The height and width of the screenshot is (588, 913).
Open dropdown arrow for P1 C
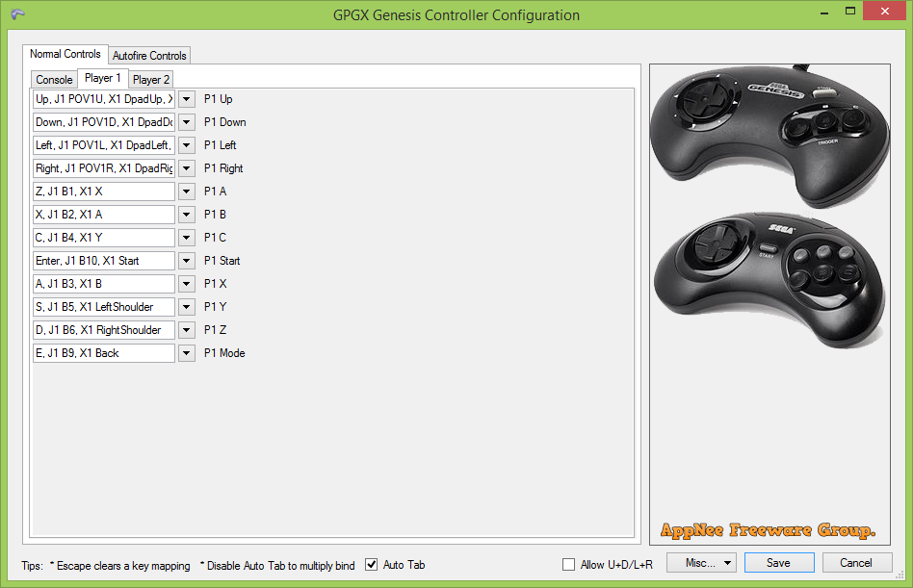(186, 238)
